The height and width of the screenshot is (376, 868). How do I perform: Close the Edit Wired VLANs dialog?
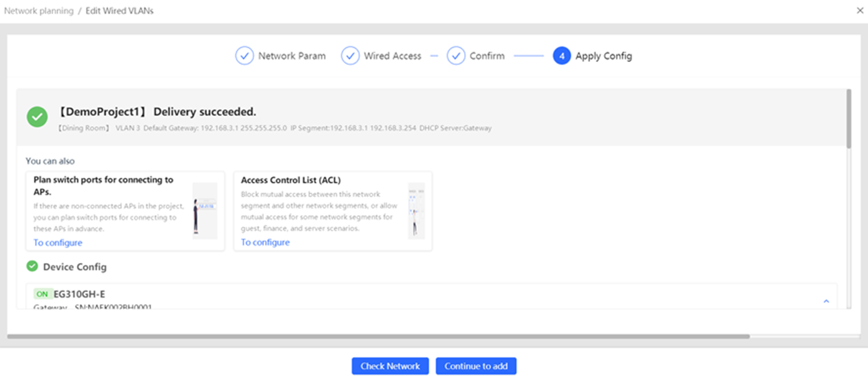pos(859,11)
